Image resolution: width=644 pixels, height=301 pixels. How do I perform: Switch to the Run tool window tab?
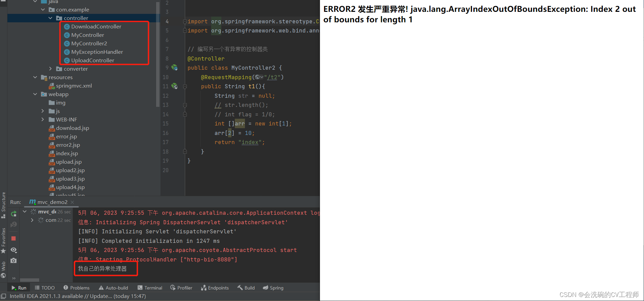[19, 288]
